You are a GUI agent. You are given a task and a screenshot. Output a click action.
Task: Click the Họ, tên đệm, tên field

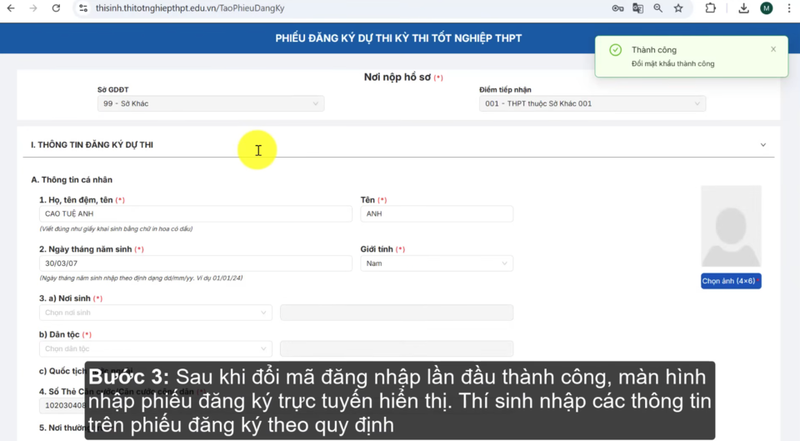click(x=195, y=214)
